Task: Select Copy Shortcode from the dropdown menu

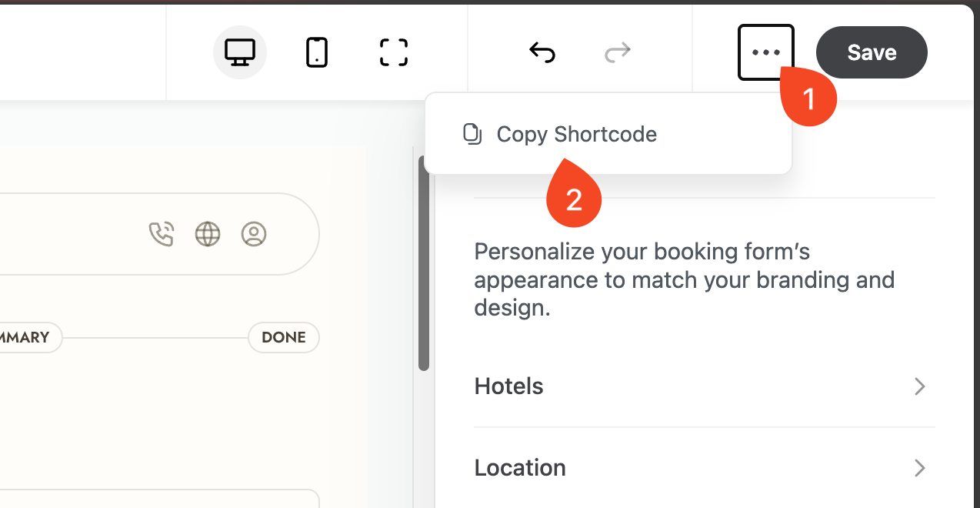Action: [x=576, y=134]
